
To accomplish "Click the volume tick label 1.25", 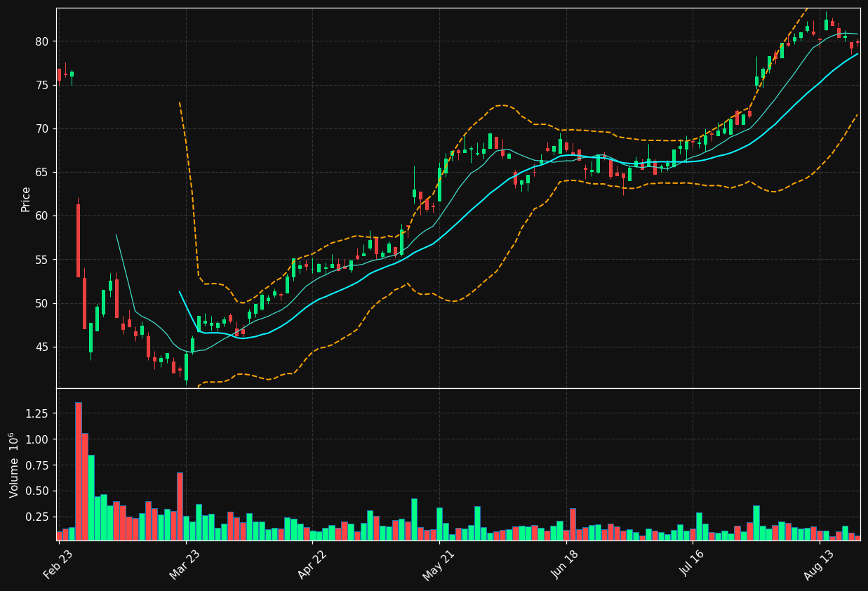I will coord(36,413).
